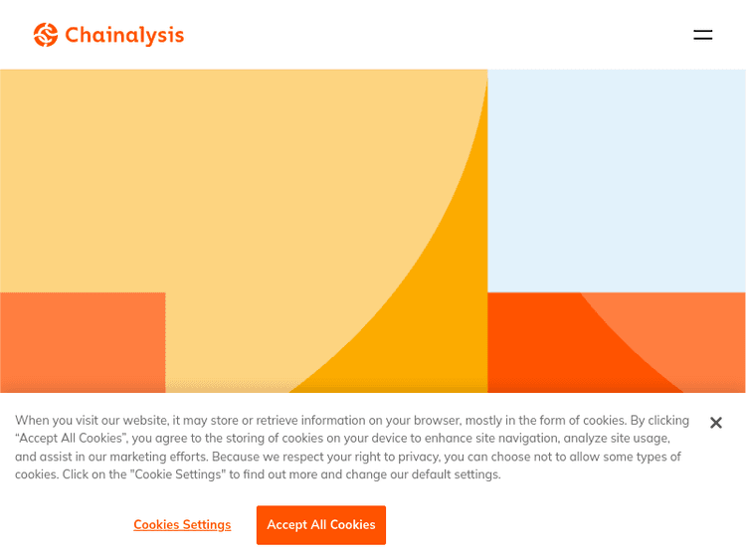The image size is (746, 560).
Task: Click the quoted "Accept All Cookies" phrase in notice
Action: 69,439
